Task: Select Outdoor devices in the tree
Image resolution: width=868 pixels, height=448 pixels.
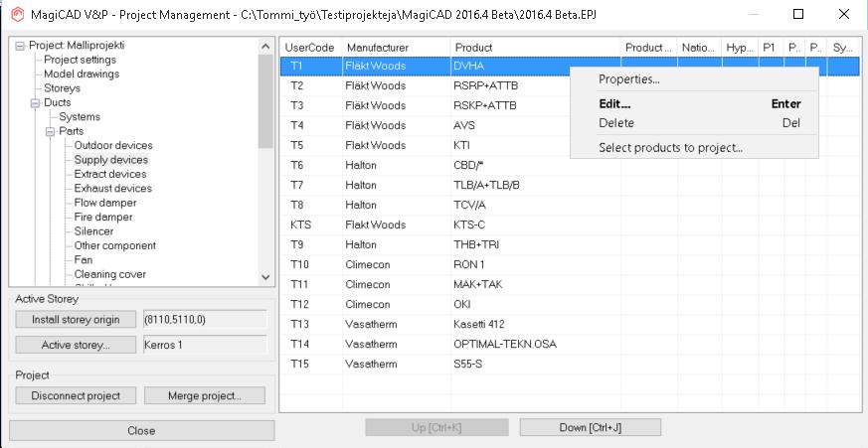Action: coord(113,145)
